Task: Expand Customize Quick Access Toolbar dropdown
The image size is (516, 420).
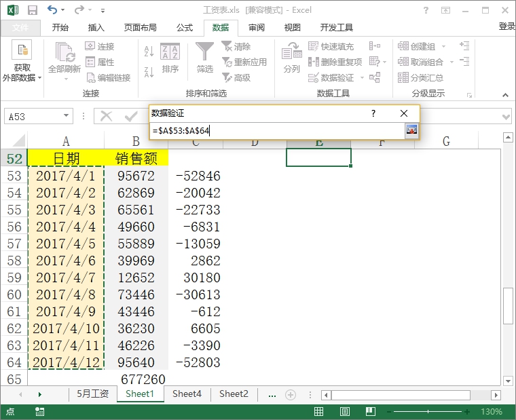Action: 103,11
